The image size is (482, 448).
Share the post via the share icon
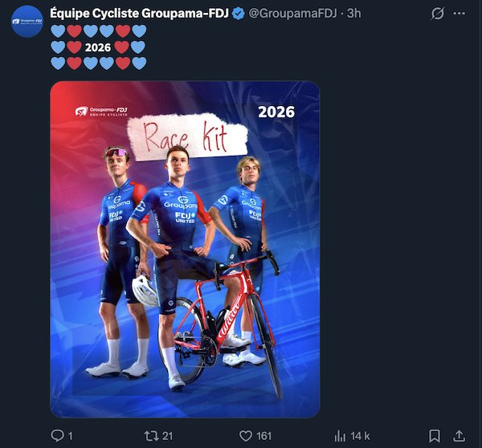coord(460,436)
